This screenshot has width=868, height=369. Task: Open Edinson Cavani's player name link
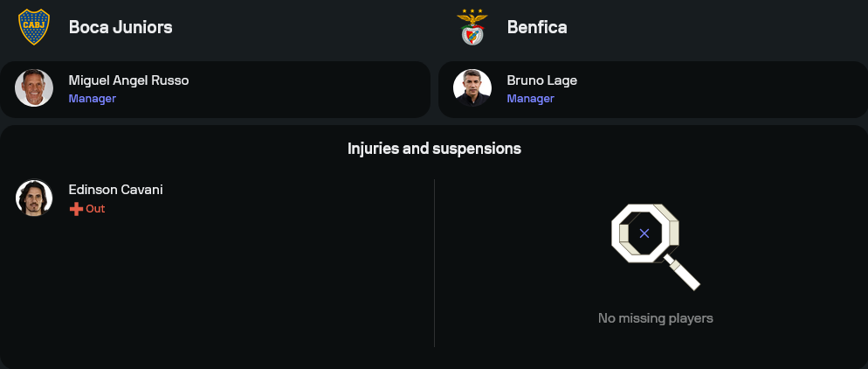click(115, 190)
